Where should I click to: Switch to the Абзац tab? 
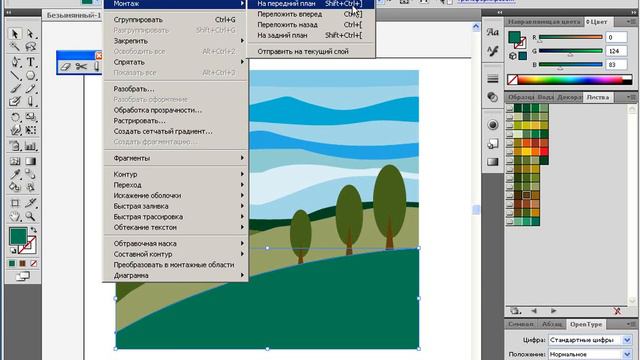[551, 324]
